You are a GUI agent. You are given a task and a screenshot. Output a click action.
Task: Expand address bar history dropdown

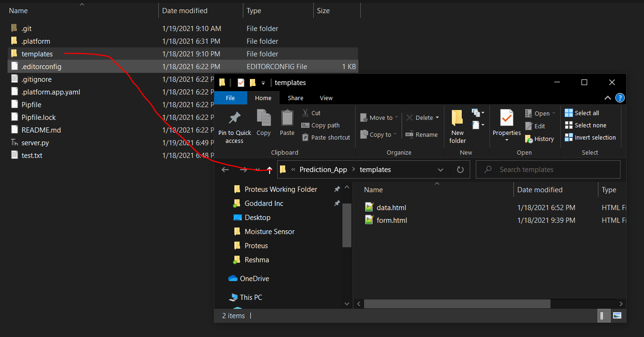click(440, 170)
